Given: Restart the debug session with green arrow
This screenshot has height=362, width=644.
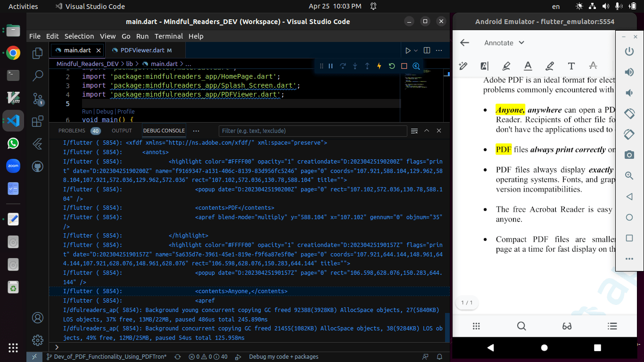Looking at the screenshot, I should [x=392, y=66].
